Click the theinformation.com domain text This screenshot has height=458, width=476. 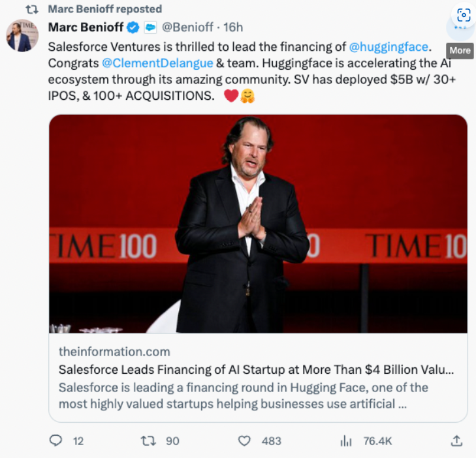(114, 352)
